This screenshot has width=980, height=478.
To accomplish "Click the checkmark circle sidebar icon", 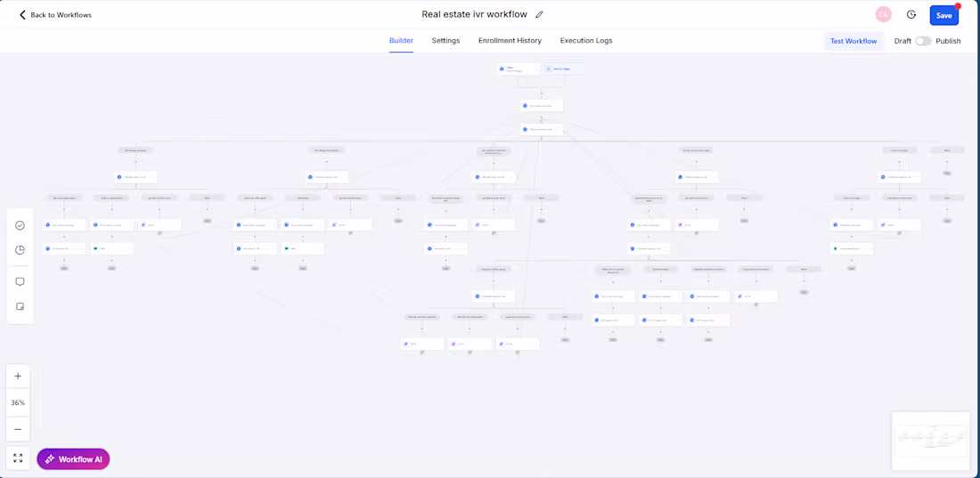I will [20, 225].
